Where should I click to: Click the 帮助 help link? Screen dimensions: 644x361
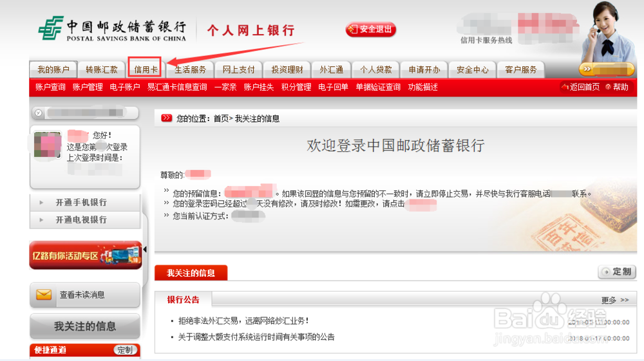(617, 87)
